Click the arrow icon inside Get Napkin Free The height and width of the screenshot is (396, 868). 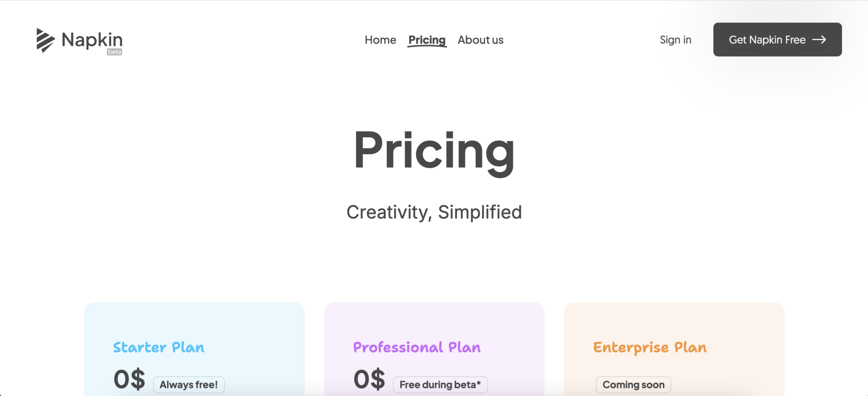[821, 39]
